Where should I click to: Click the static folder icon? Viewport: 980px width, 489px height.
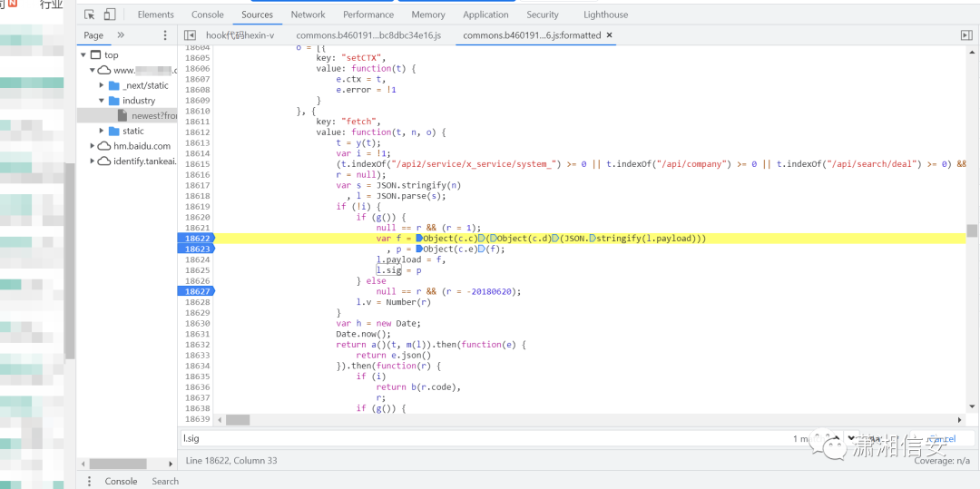[x=113, y=132]
